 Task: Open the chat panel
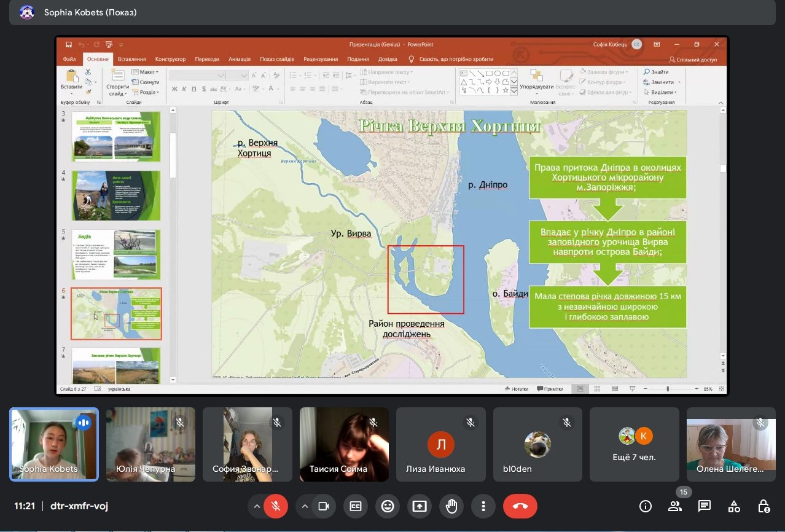coord(704,506)
